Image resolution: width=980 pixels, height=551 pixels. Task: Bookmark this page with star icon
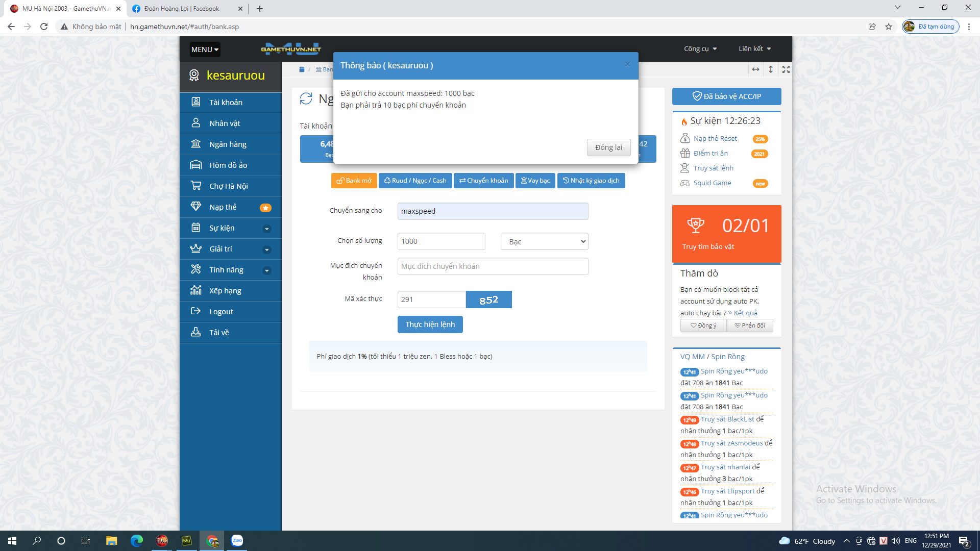tap(889, 27)
